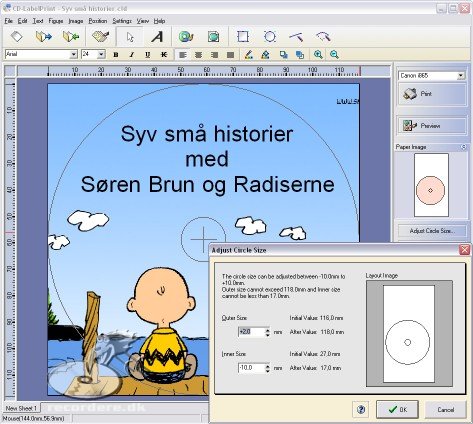Viewport: 473px width, 424px height.
Task: Open the Canon i865 printer dropdown
Action: (461, 76)
